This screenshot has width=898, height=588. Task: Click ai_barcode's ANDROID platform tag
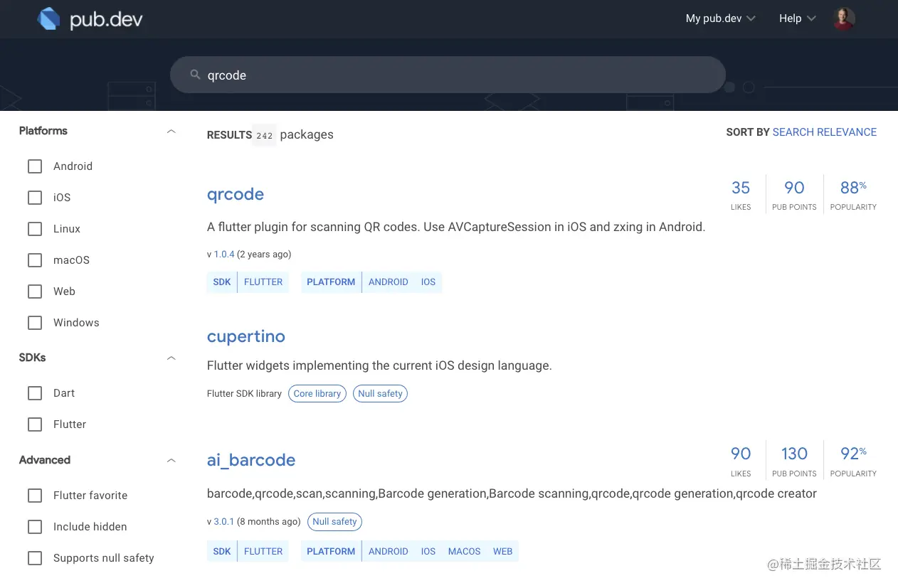click(x=389, y=551)
